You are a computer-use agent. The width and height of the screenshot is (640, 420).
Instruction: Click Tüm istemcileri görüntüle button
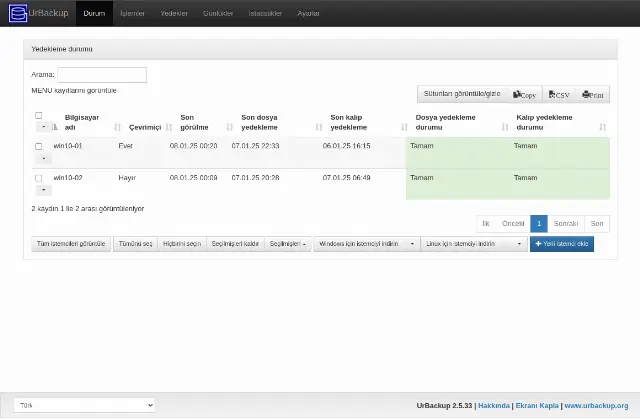click(71, 244)
